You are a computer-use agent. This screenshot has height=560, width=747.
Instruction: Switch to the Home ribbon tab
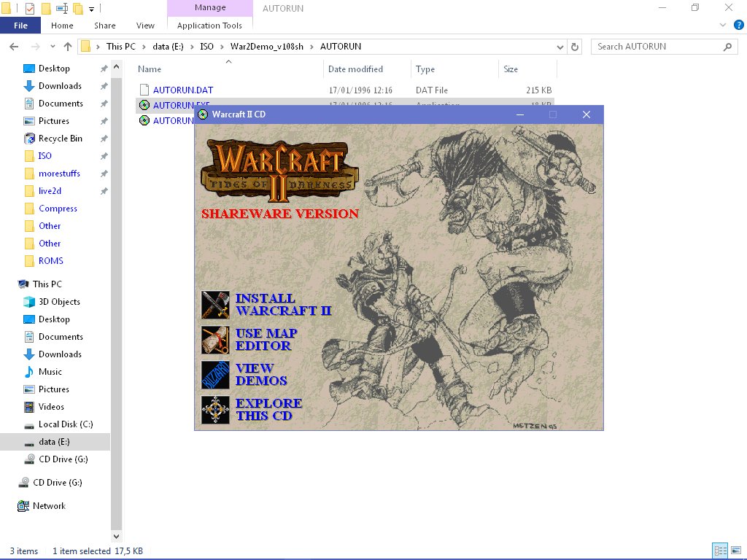[x=62, y=26]
